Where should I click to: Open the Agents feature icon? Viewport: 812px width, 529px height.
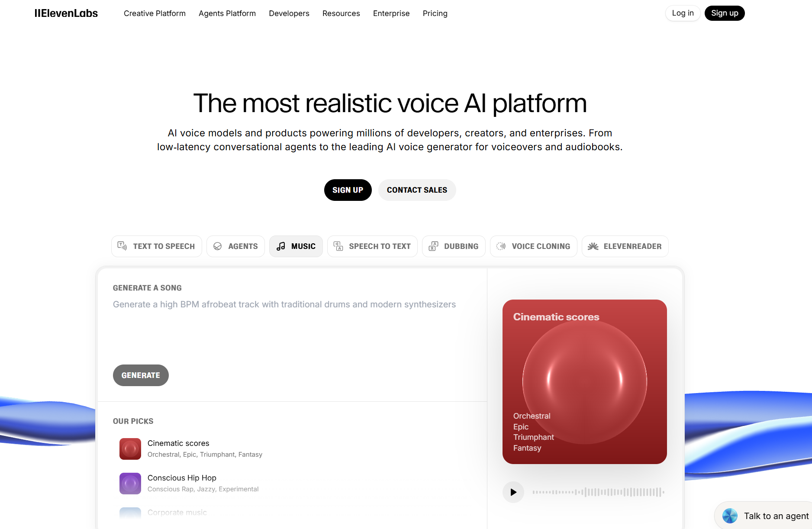[x=218, y=246]
